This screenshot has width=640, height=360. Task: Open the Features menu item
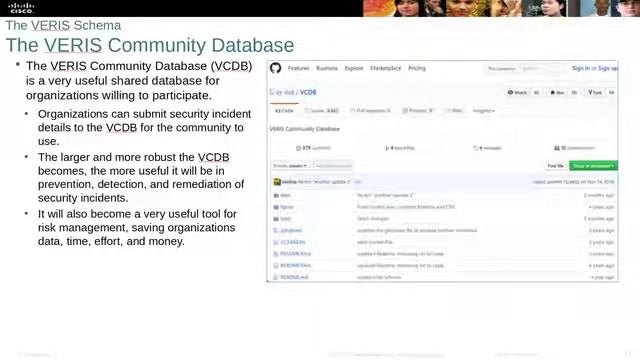298,68
